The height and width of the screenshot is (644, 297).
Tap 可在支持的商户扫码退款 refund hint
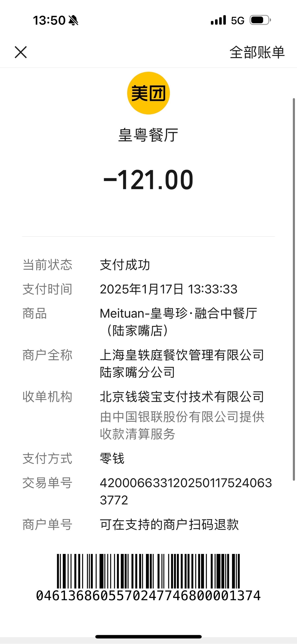(x=169, y=524)
